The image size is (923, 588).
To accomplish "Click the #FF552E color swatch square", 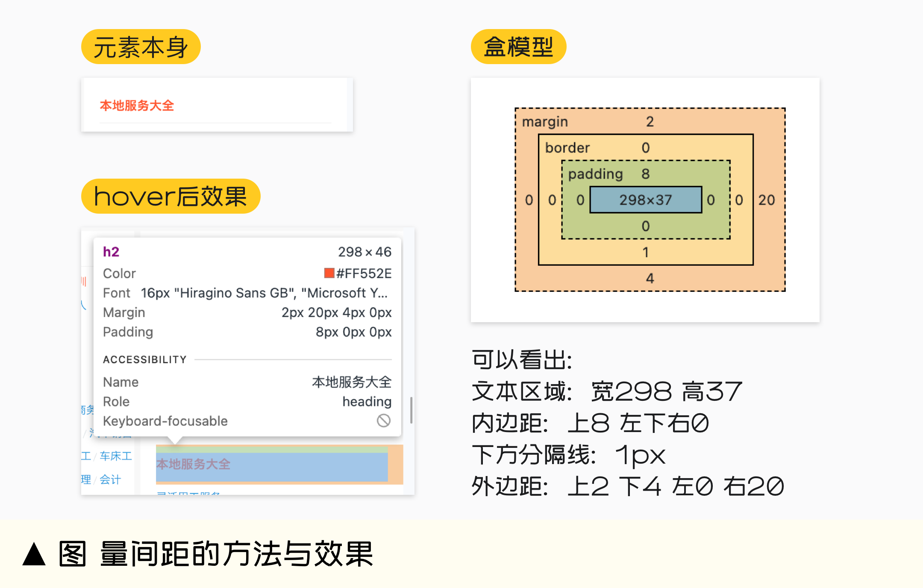I will coord(329,273).
